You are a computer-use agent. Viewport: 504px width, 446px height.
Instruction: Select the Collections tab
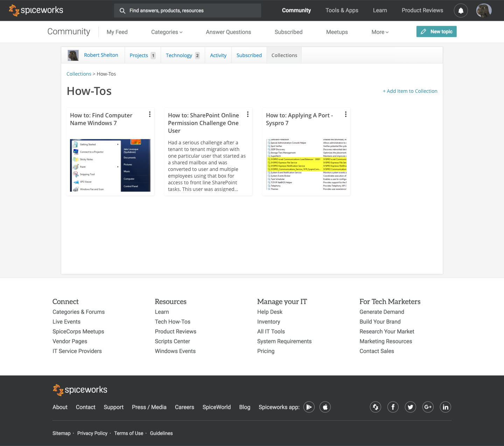click(x=284, y=55)
